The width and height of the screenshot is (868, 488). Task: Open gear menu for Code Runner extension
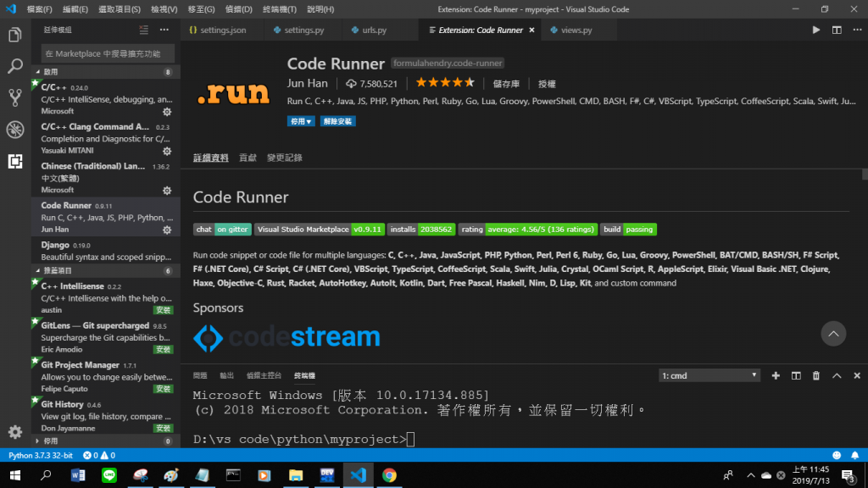167,230
